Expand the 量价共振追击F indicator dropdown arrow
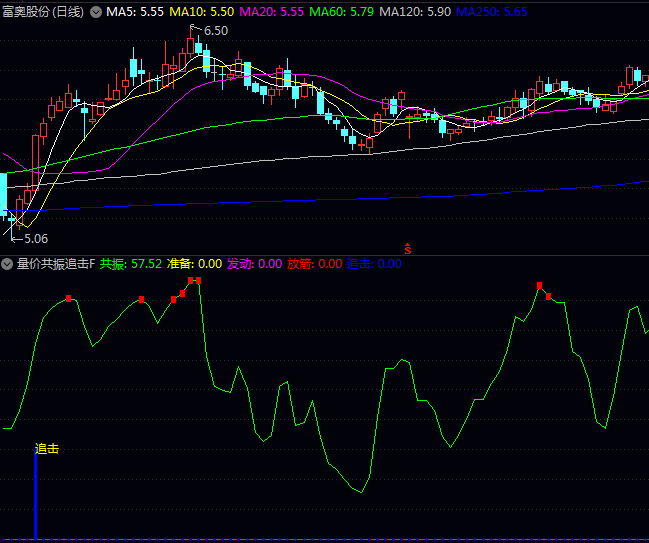This screenshot has height=543, width=649. tap(8, 264)
